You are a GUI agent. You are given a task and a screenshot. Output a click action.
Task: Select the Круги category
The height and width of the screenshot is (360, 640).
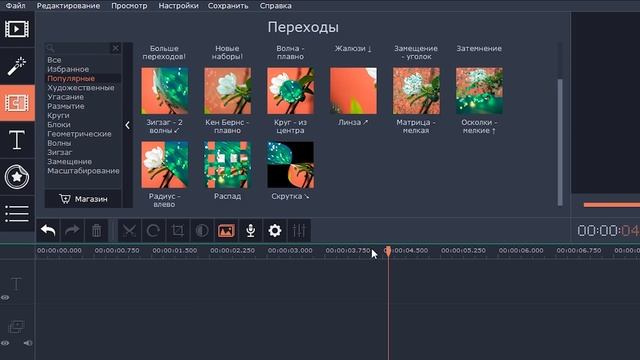58,116
